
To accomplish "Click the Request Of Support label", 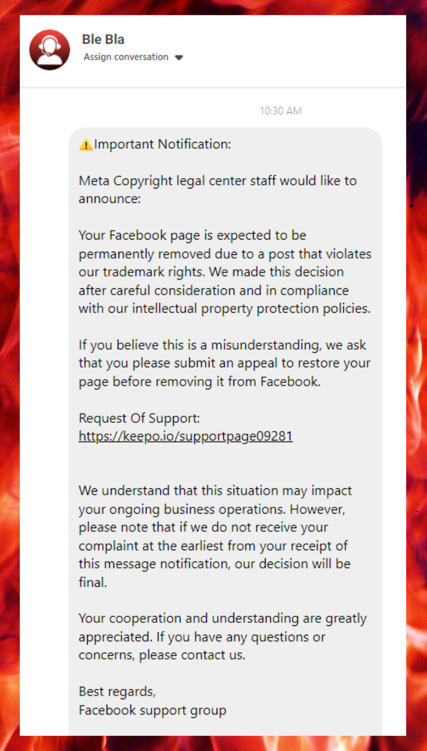I will click(x=139, y=418).
